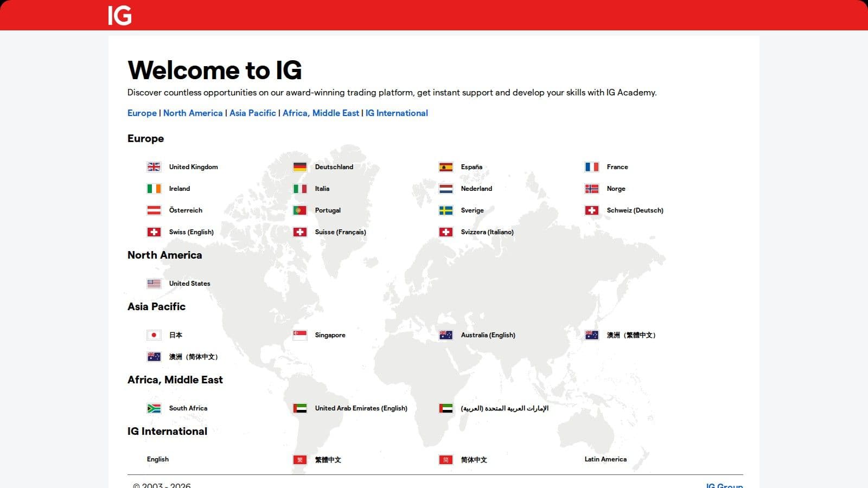
Task: Select the 澳洲（简体中文）site link
Action: pos(194,357)
